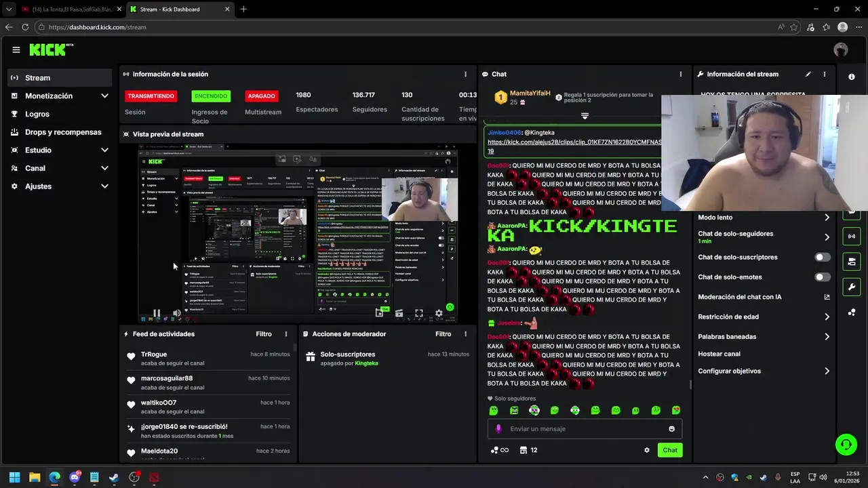The image size is (868, 488).
Task: Click the chat panel vertical scrollbar
Action: [x=690, y=384]
